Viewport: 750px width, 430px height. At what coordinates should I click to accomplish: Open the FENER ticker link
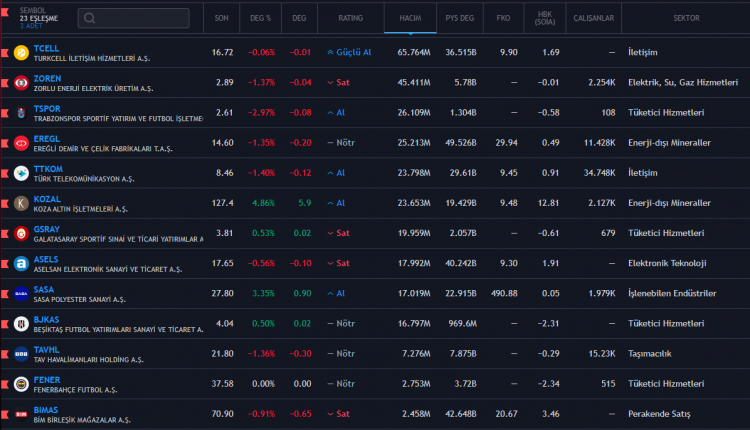[47, 380]
